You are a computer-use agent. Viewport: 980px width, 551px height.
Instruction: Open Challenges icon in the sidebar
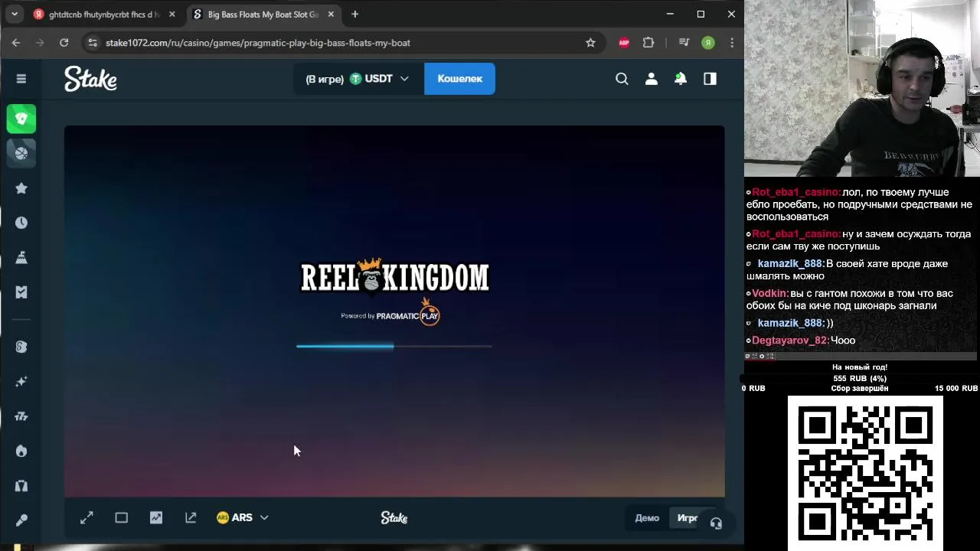tap(21, 258)
